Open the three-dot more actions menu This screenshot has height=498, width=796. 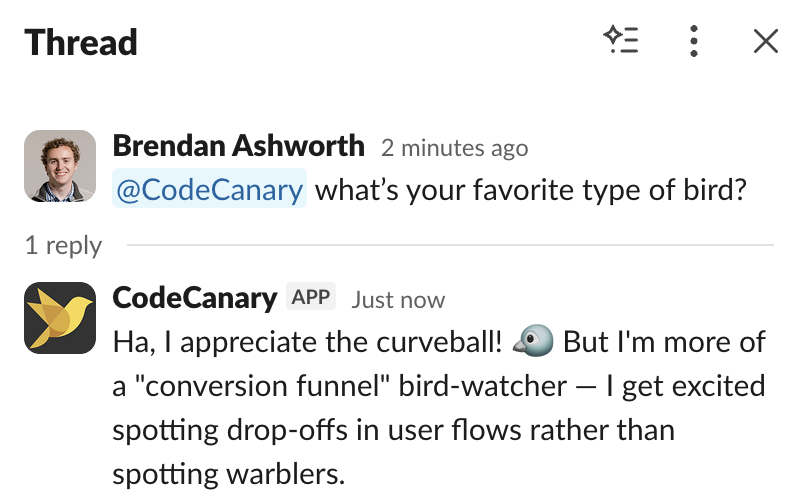coord(693,41)
